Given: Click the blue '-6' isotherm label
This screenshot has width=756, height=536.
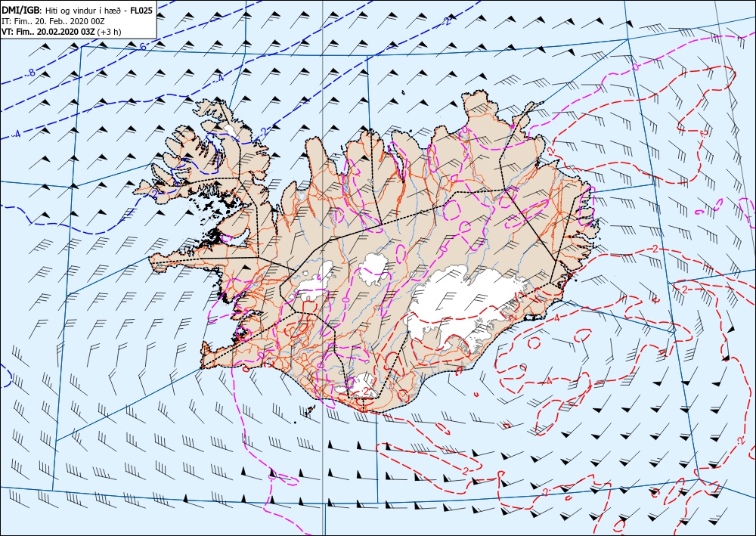Looking at the screenshot, I should tap(142, 47).
